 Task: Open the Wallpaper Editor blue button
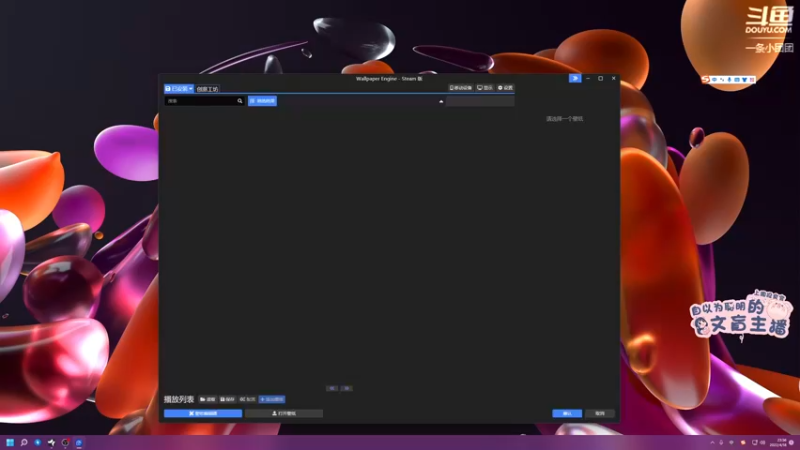203,413
